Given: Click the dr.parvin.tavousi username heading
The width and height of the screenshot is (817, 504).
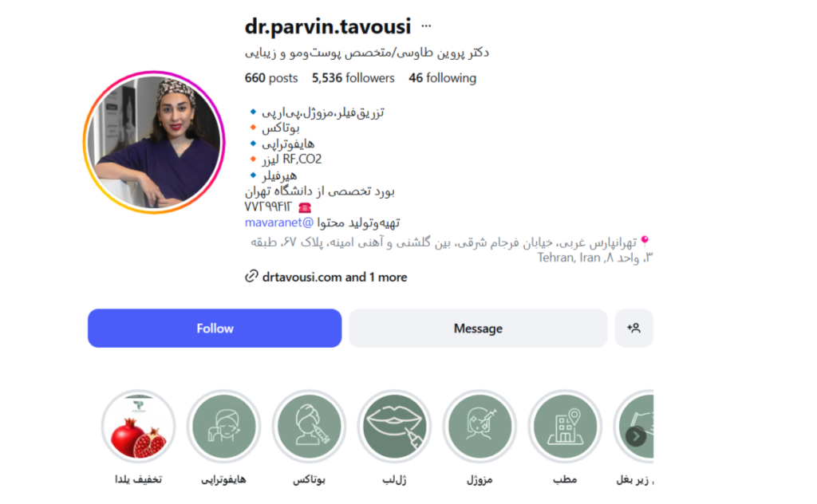Looking at the screenshot, I should click(x=328, y=26).
